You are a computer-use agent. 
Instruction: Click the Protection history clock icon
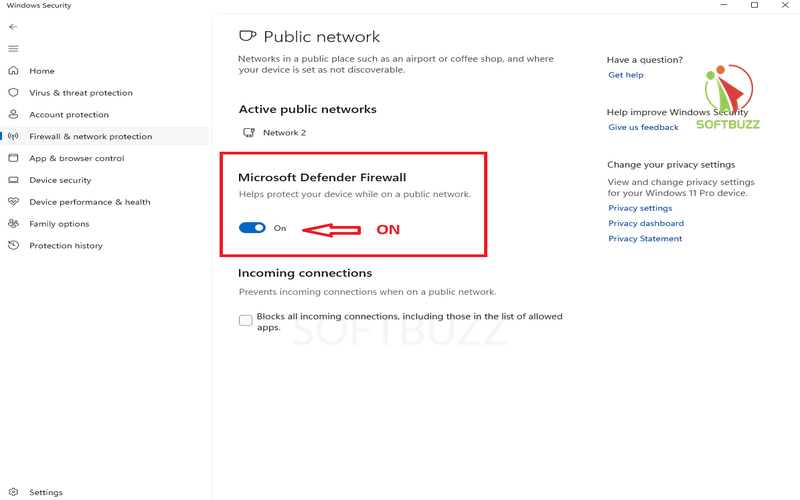pos(13,245)
